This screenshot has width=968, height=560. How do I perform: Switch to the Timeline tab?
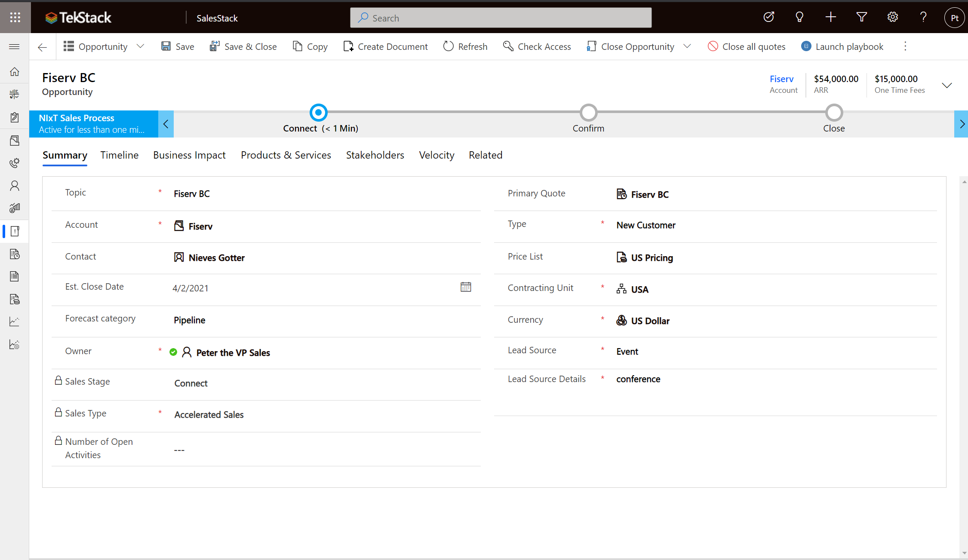click(120, 155)
